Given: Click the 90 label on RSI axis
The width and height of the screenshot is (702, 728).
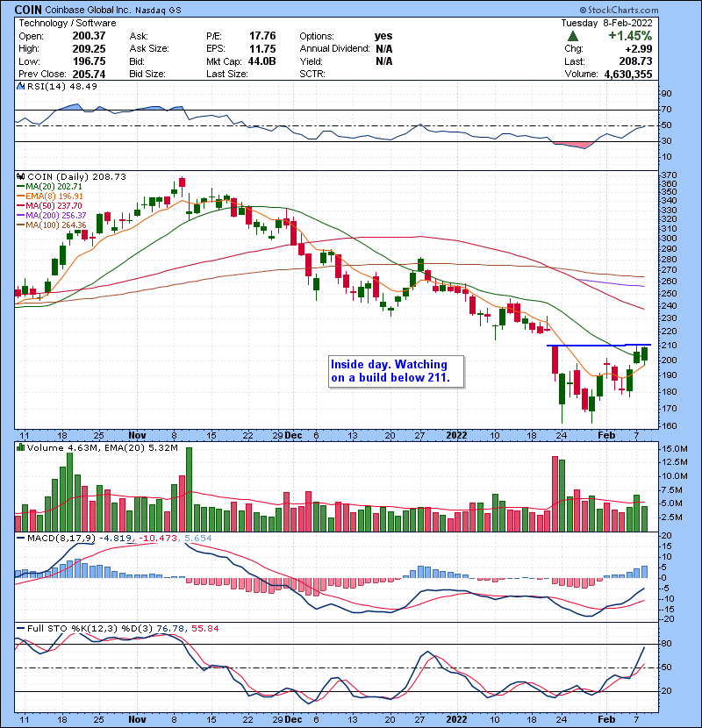Looking at the screenshot, I should 667,93.
